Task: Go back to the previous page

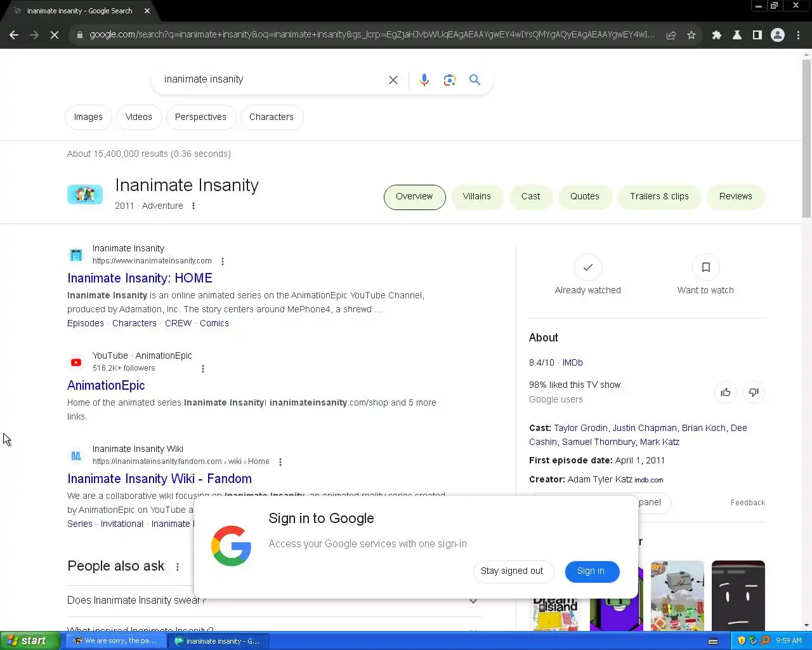Action: tap(14, 35)
